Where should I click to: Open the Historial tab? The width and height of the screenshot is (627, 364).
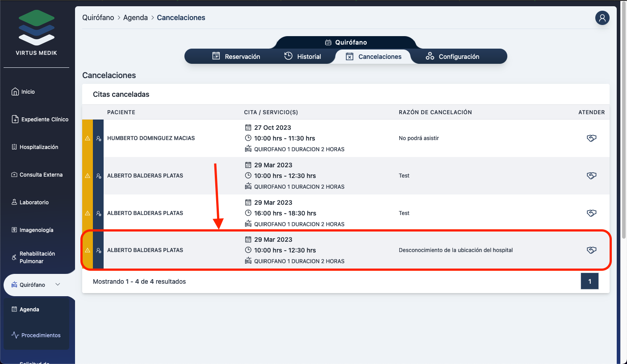(303, 57)
